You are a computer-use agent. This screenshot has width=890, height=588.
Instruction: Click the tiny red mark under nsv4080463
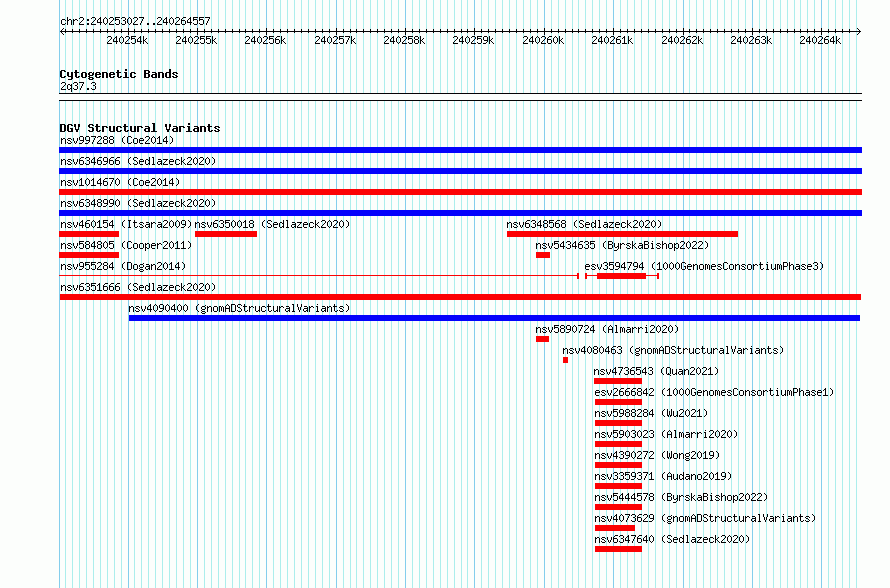coord(565,360)
